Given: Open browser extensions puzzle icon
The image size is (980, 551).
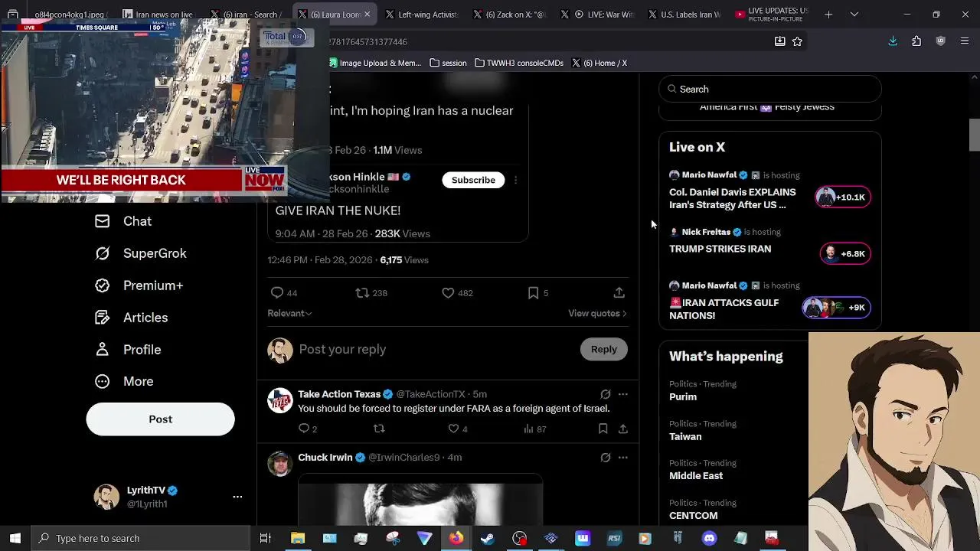Looking at the screenshot, I should click(x=916, y=41).
